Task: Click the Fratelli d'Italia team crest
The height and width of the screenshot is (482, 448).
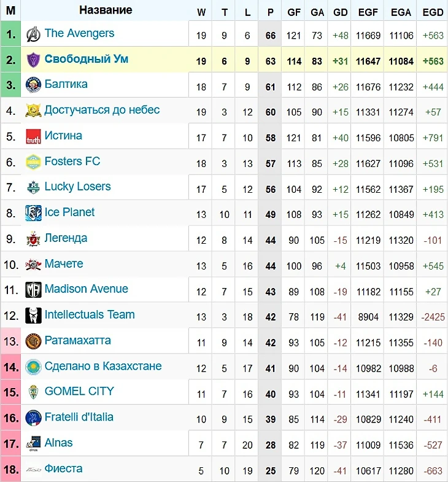Action: pos(33,418)
